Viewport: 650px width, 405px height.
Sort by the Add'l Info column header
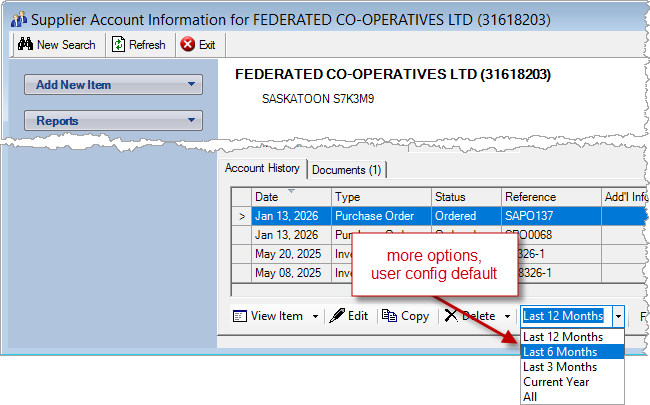625,197
